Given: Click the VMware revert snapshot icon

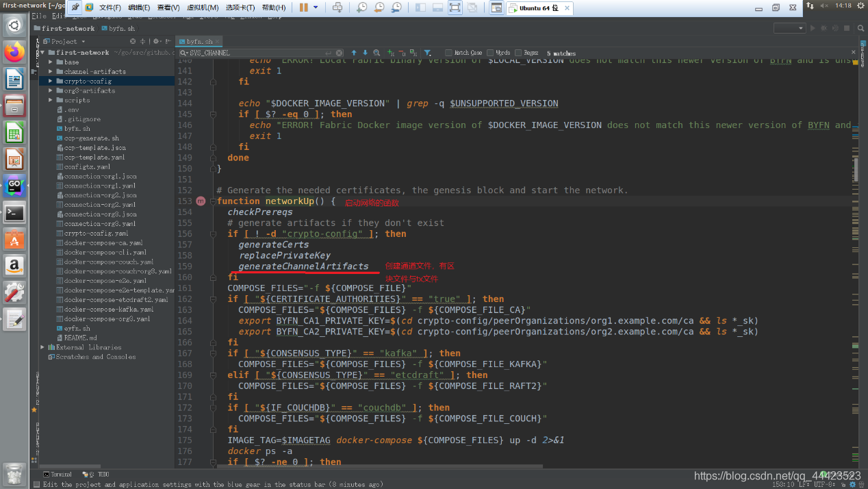Looking at the screenshot, I should [379, 8].
